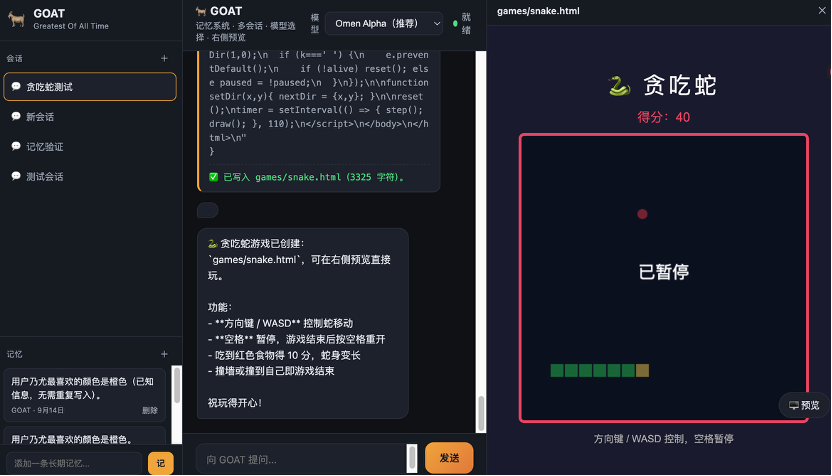Click the red food dot in game
Viewport: 832px width, 476px height.
(x=642, y=214)
